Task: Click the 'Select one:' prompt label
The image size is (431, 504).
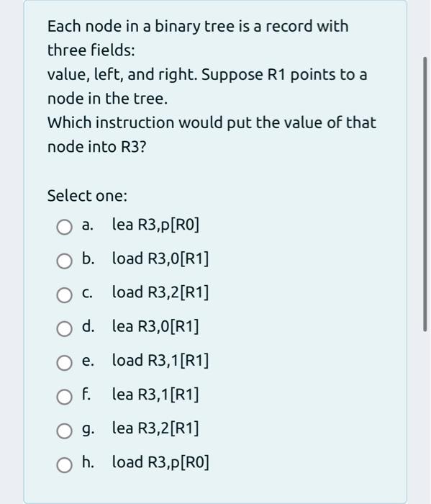Action: pos(87,195)
